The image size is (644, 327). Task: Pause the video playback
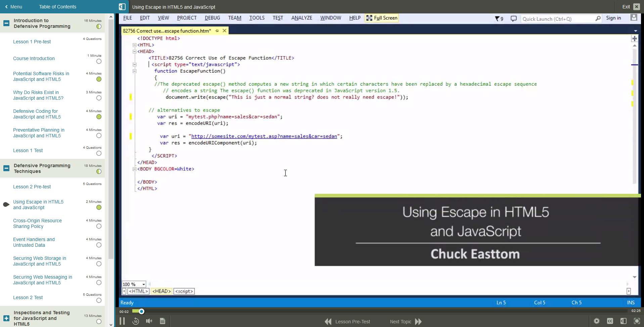[x=122, y=321]
